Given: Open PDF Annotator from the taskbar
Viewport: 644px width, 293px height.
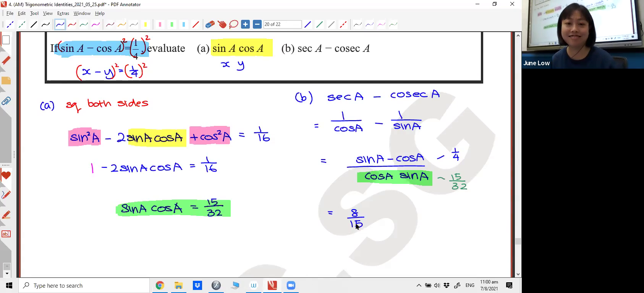Looking at the screenshot, I should click(x=272, y=285).
